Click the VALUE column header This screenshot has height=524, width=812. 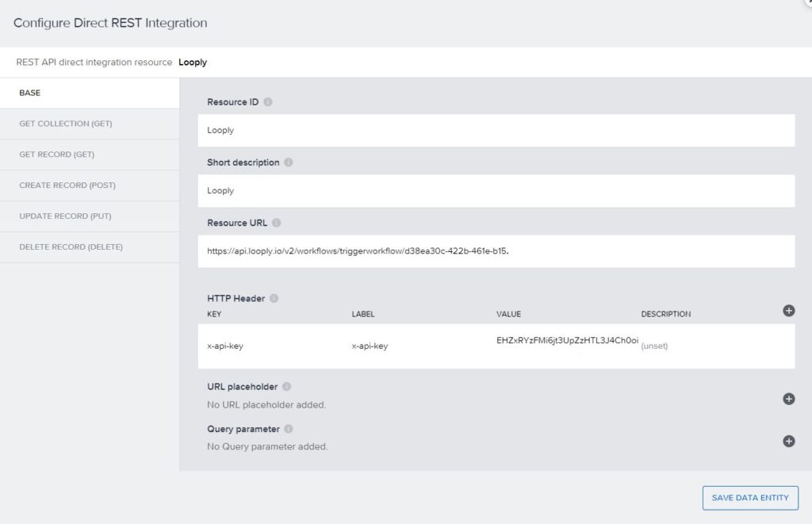pyautogui.click(x=508, y=314)
